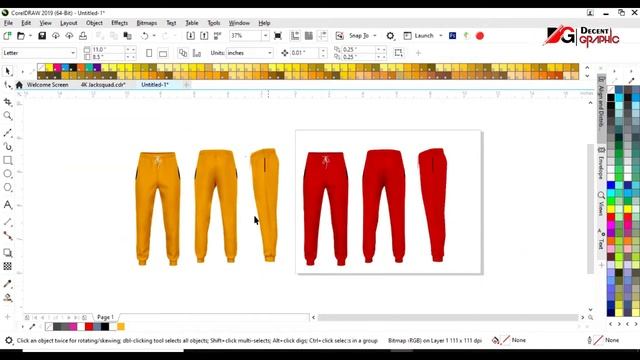Expand the Snap To dropdown
This screenshot has width=640, height=360.
point(375,36)
